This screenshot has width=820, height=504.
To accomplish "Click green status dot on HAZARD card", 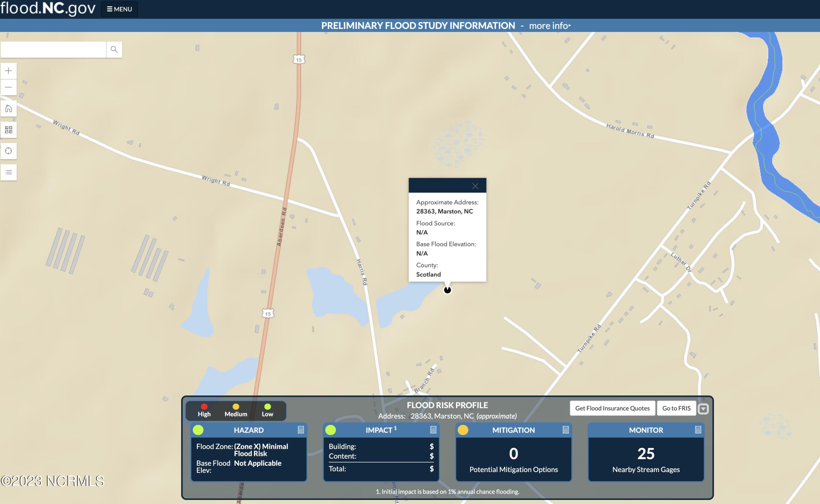I will pyautogui.click(x=198, y=430).
